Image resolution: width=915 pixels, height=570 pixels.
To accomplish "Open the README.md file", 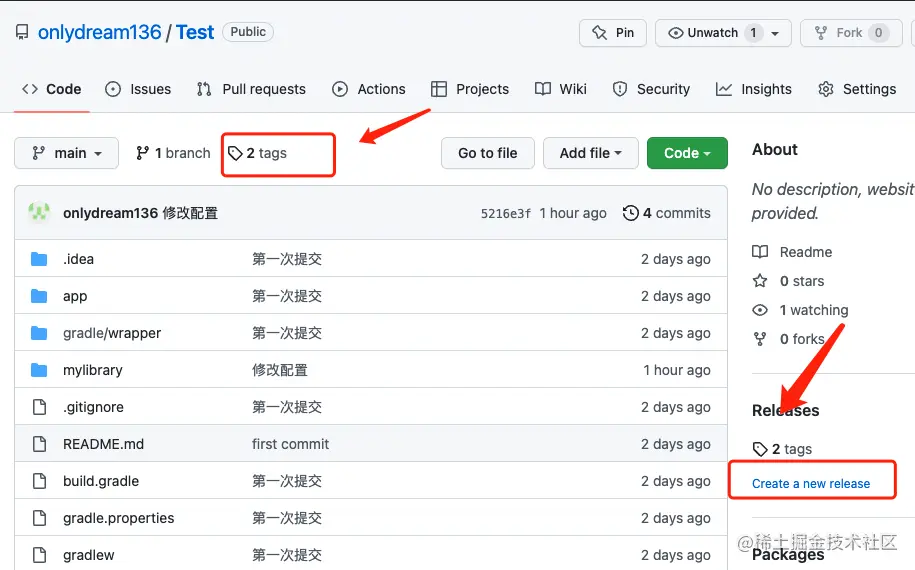I will tap(103, 444).
